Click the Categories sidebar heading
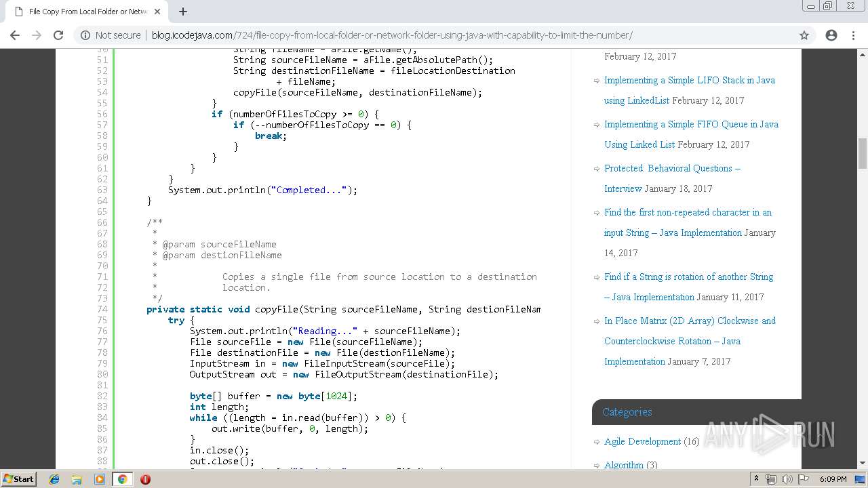The width and height of the screenshot is (868, 488). click(x=627, y=412)
